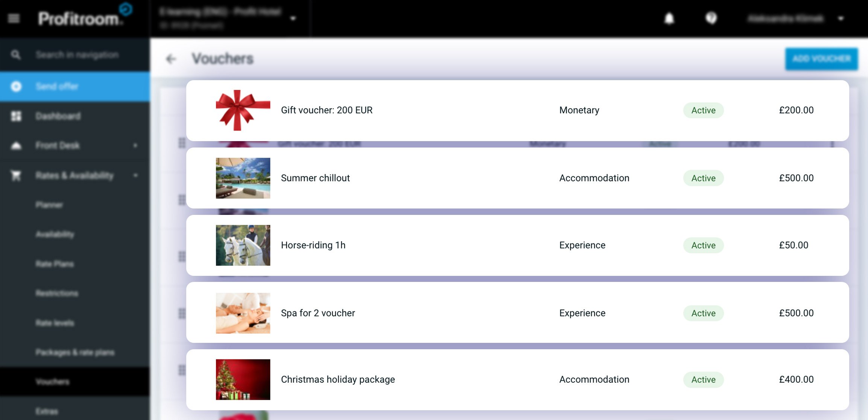Select Rate Plans in sidebar

coord(55,264)
